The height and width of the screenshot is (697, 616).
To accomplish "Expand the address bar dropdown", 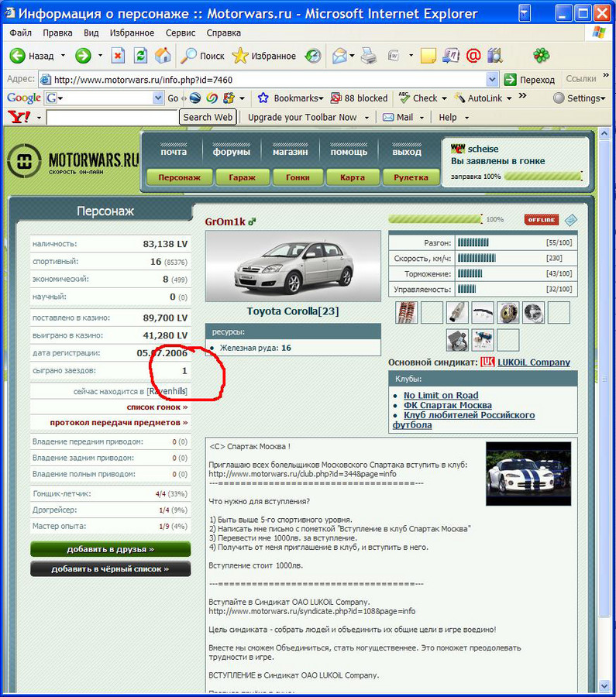I will 492,80.
